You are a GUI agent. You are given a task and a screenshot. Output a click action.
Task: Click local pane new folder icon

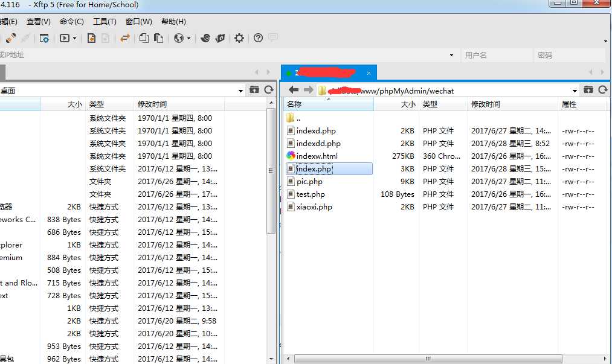pos(254,90)
